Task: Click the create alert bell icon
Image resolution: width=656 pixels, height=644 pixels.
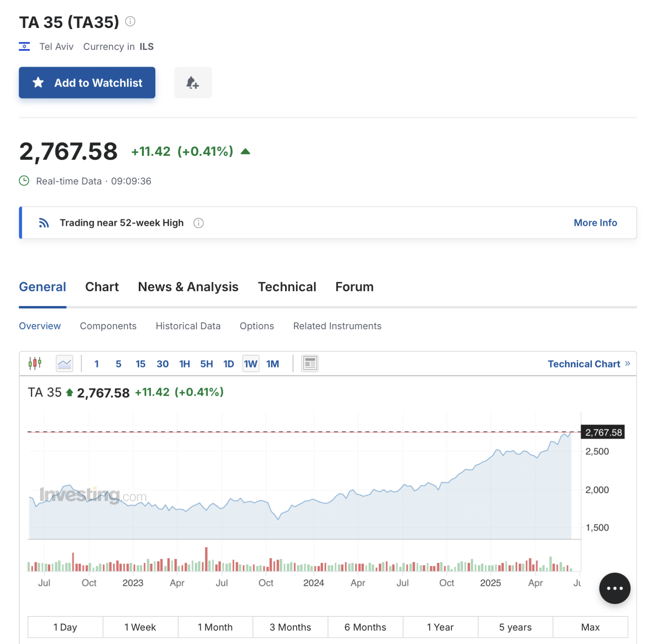Action: click(193, 83)
